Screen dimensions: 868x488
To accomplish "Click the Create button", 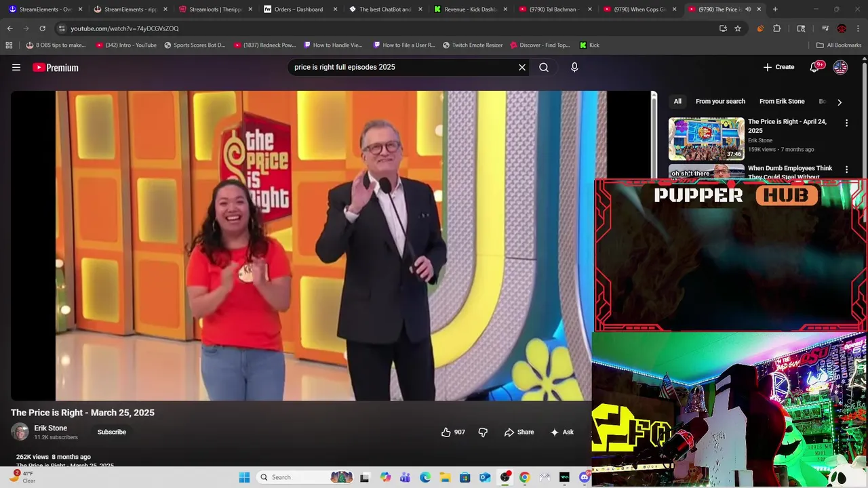I will [x=778, y=67].
